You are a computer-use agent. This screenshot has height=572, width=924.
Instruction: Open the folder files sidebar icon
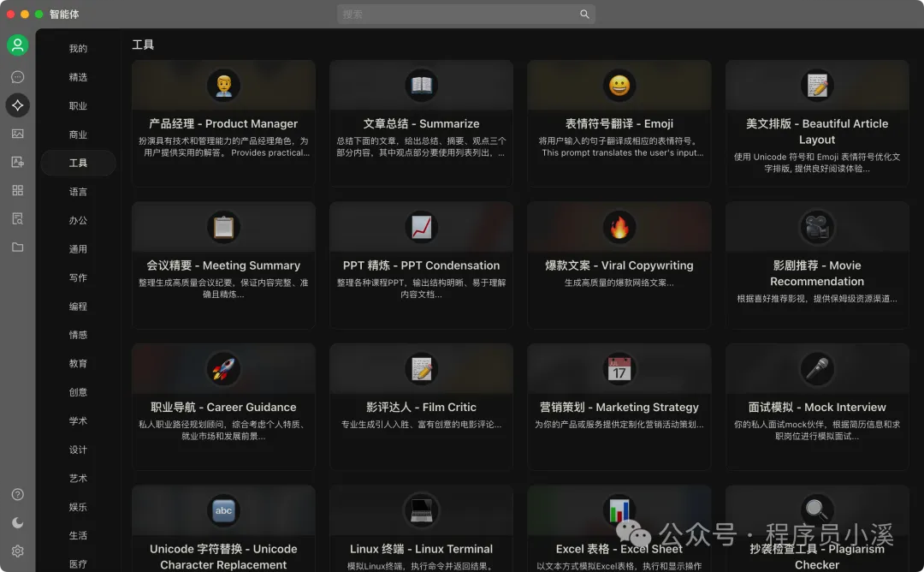coord(18,247)
